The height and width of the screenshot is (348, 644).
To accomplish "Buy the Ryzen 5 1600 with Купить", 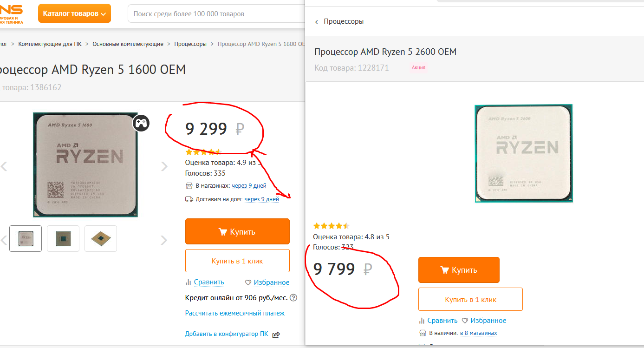I will [x=237, y=231].
